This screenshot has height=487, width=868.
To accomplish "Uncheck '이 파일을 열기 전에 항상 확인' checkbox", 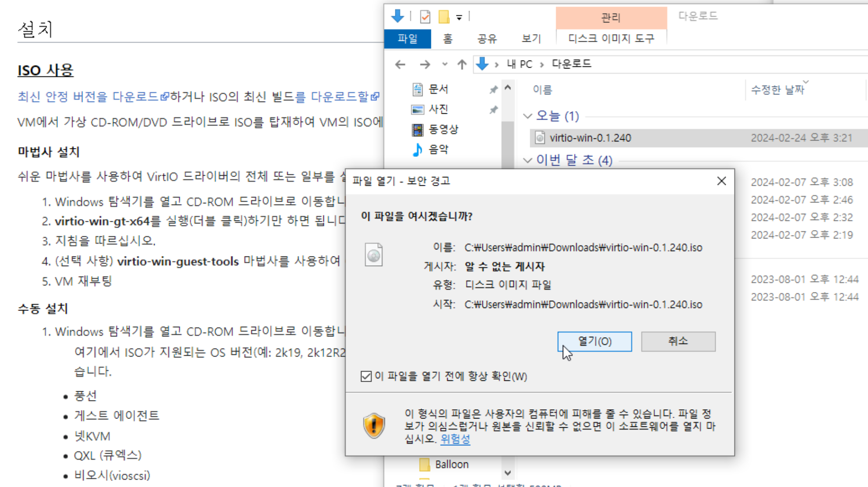I will pyautogui.click(x=366, y=376).
